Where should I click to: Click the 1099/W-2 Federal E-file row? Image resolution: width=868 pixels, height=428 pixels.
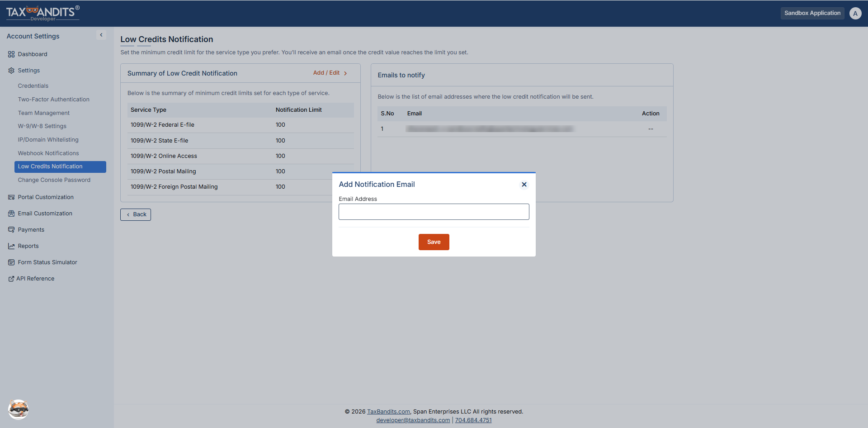coord(241,125)
